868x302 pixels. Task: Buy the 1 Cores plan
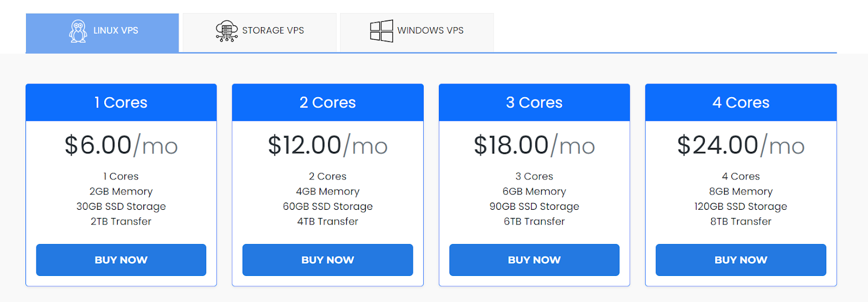click(x=121, y=260)
